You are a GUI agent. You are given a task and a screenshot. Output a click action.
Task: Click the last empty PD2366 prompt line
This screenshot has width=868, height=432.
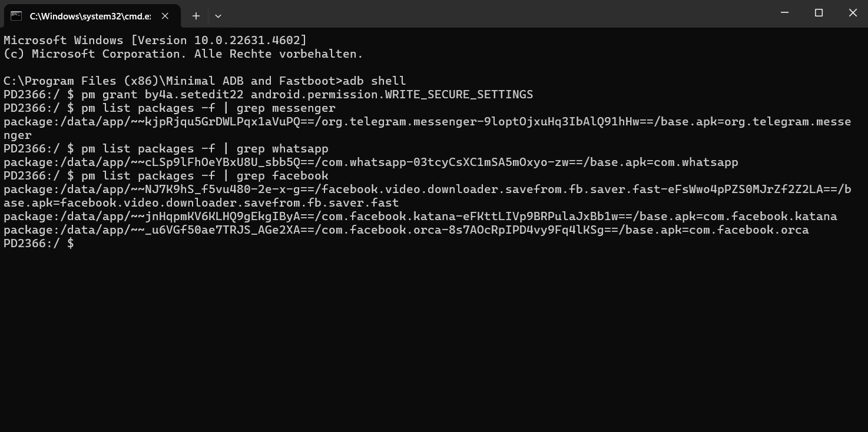[x=39, y=244]
